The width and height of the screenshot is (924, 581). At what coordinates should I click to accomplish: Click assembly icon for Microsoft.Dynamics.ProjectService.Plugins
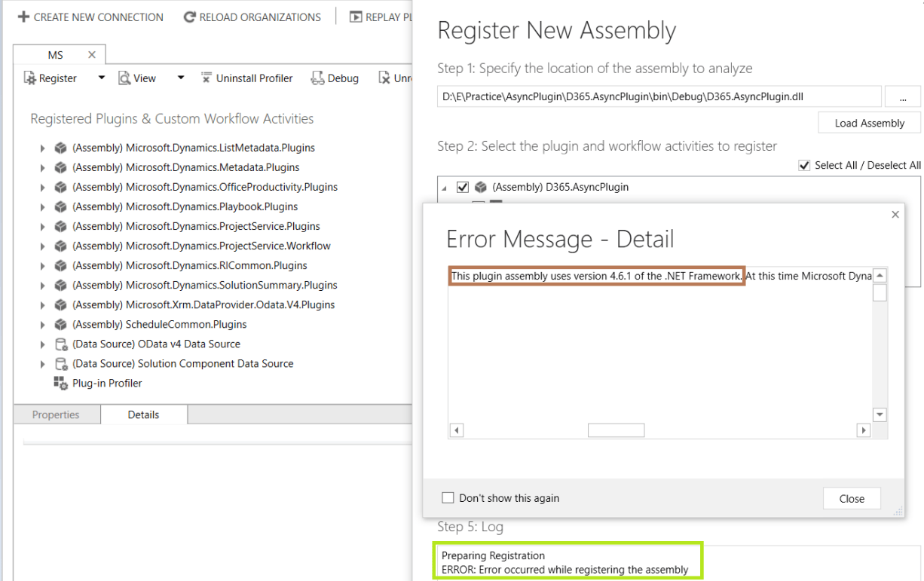point(61,226)
